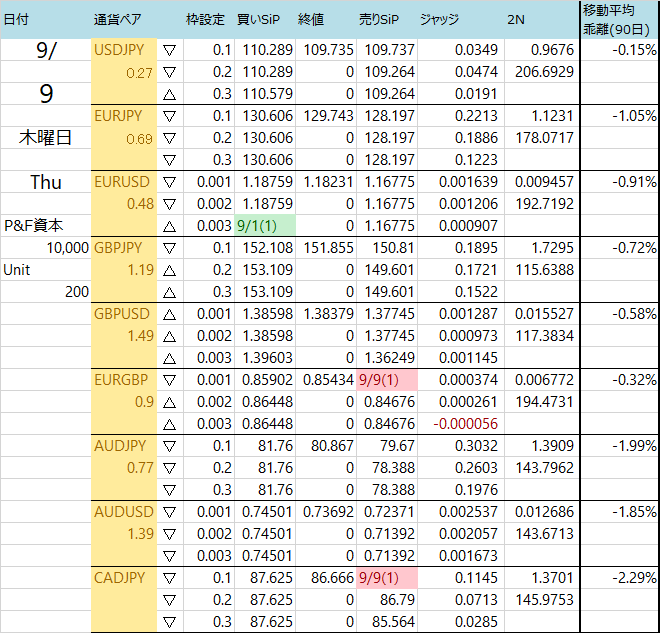Click the Unit label cell
The height and width of the screenshot is (633, 660).
17,270
